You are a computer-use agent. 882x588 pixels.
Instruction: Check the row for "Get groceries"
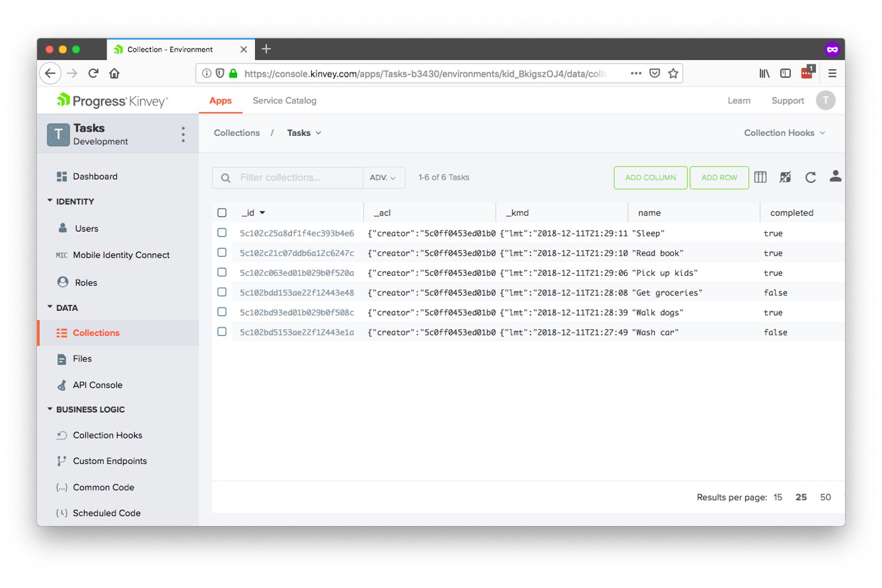(x=222, y=292)
